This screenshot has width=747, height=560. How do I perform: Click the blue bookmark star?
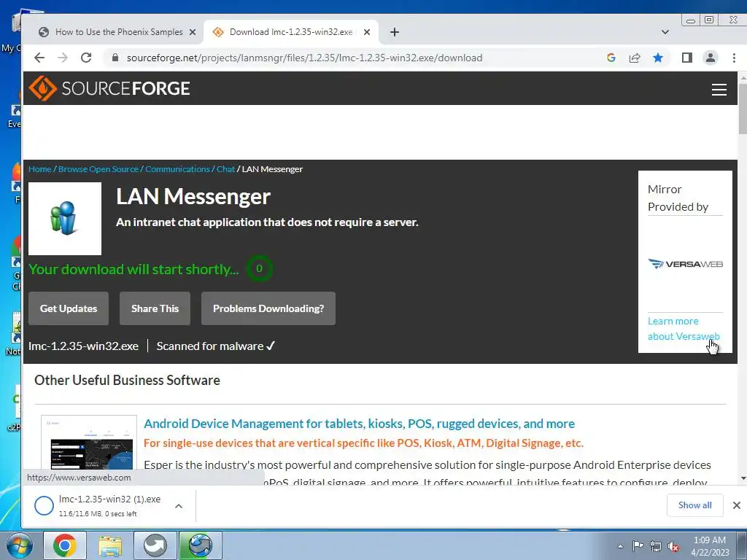(x=658, y=58)
